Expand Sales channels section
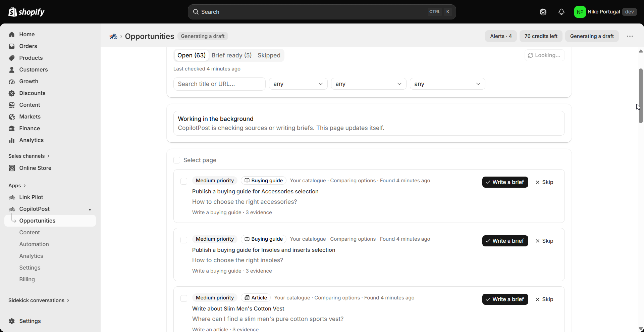 [x=29, y=156]
